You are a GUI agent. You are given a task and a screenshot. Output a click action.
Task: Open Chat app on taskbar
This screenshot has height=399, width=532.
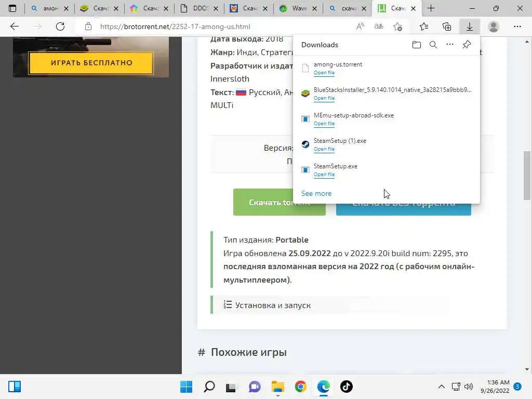point(255,387)
